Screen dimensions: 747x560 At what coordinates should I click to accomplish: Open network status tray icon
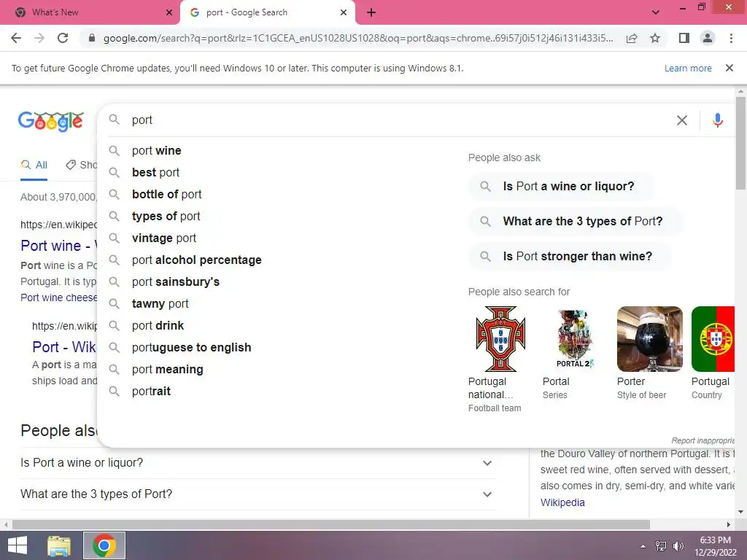click(x=661, y=546)
